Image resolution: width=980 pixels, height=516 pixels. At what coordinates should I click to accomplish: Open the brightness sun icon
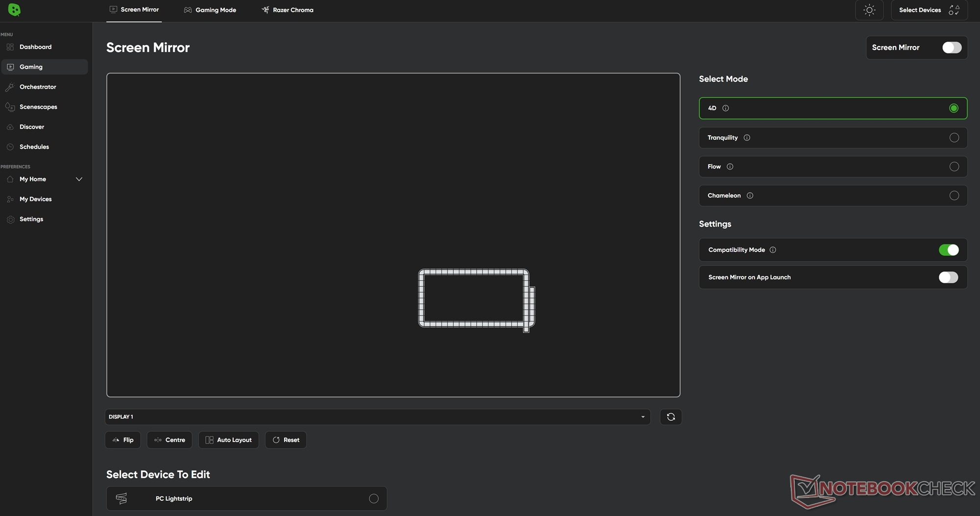coord(869,10)
